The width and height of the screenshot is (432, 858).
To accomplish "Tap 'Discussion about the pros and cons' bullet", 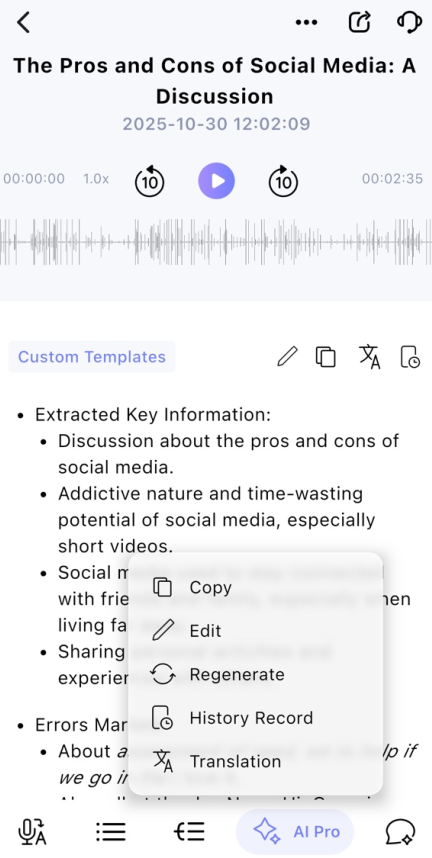I will pyautogui.click(x=228, y=454).
